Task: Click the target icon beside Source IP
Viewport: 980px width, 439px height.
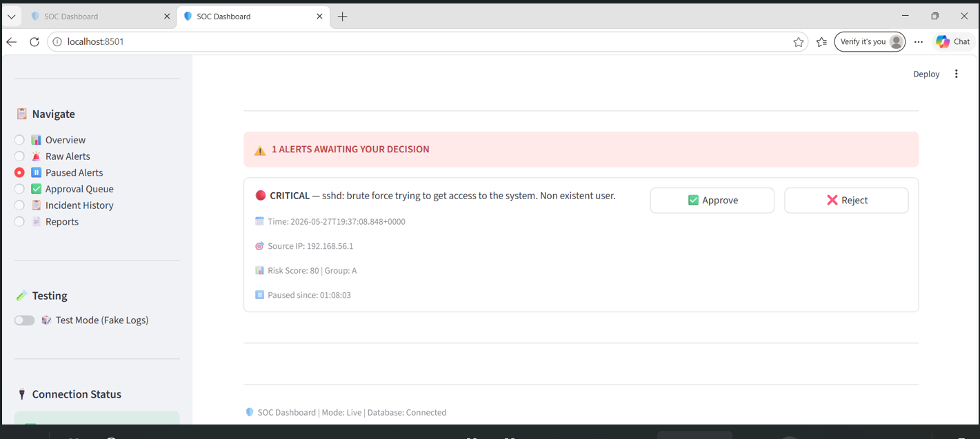Action: [259, 246]
